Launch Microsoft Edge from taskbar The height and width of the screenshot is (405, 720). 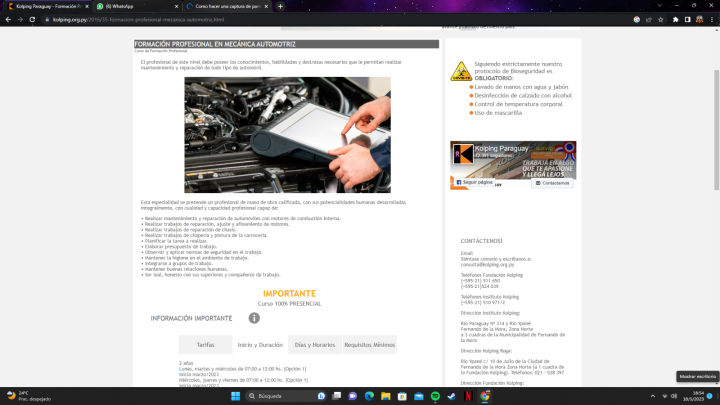pyautogui.click(x=369, y=396)
